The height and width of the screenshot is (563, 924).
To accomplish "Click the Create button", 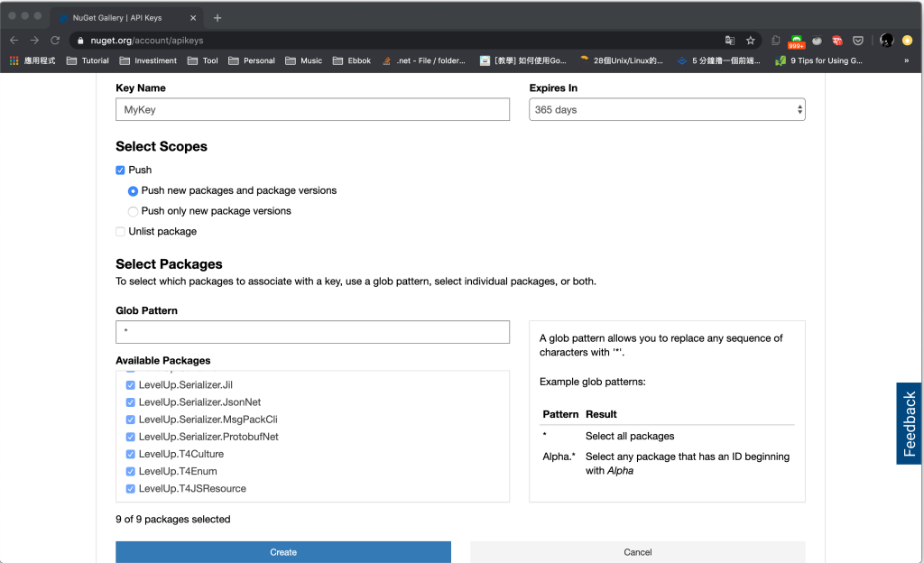I will 282,552.
